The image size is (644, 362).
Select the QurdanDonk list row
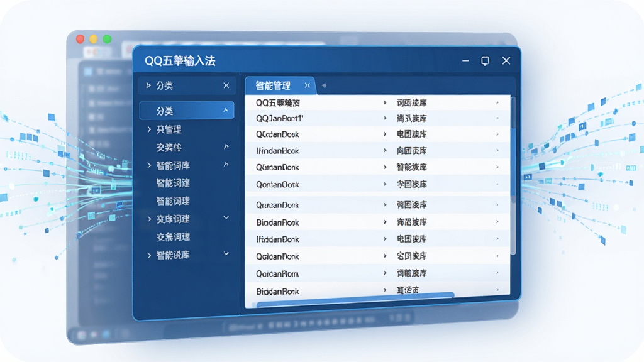(x=377, y=167)
